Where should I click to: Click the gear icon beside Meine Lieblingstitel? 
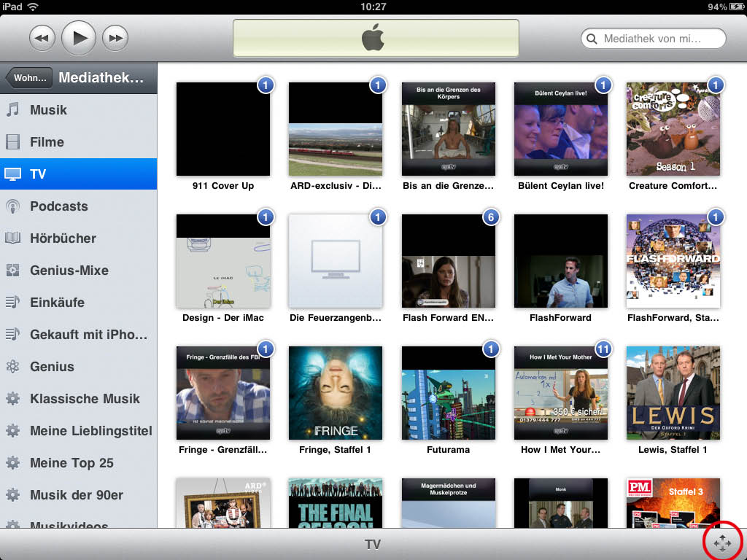[x=13, y=431]
